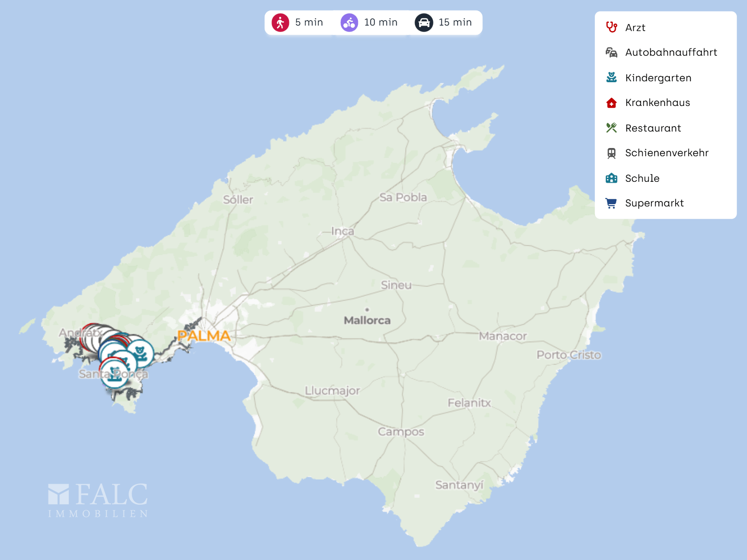The image size is (747, 560).
Task: Click the purple cycling 10 min icon
Action: pyautogui.click(x=349, y=22)
